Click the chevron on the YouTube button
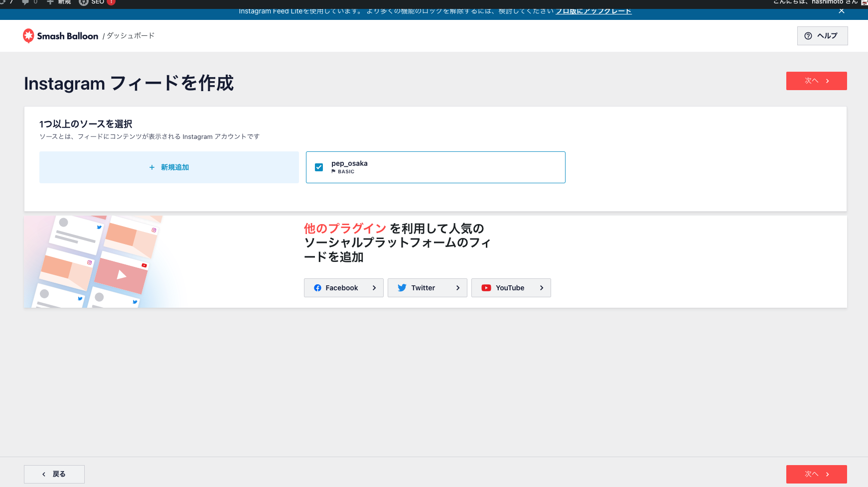868x487 pixels. (542, 288)
